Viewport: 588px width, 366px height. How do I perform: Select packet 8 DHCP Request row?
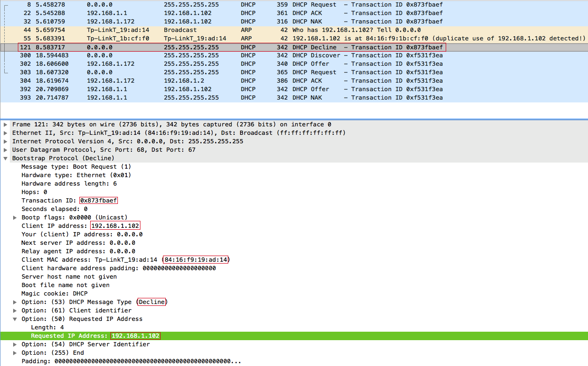tap(294, 5)
